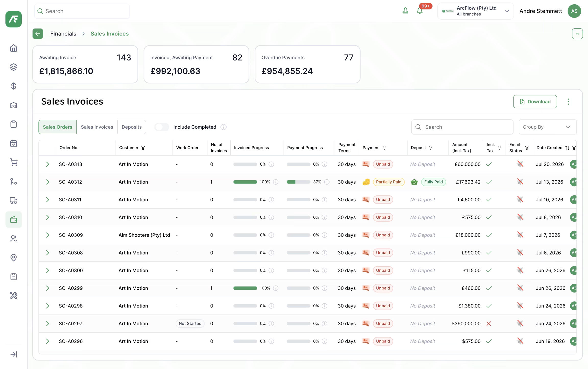Open the route branch sidebar icon

tap(14, 181)
